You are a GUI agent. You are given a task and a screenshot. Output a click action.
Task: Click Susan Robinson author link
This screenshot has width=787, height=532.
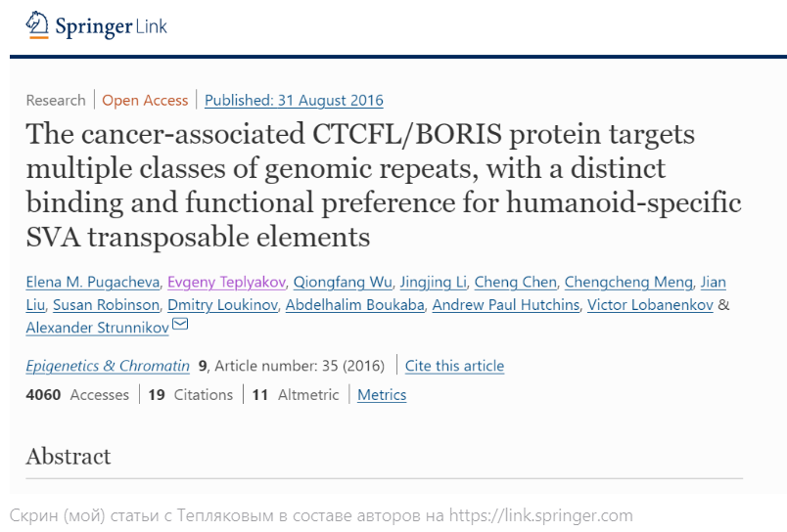[106, 305]
